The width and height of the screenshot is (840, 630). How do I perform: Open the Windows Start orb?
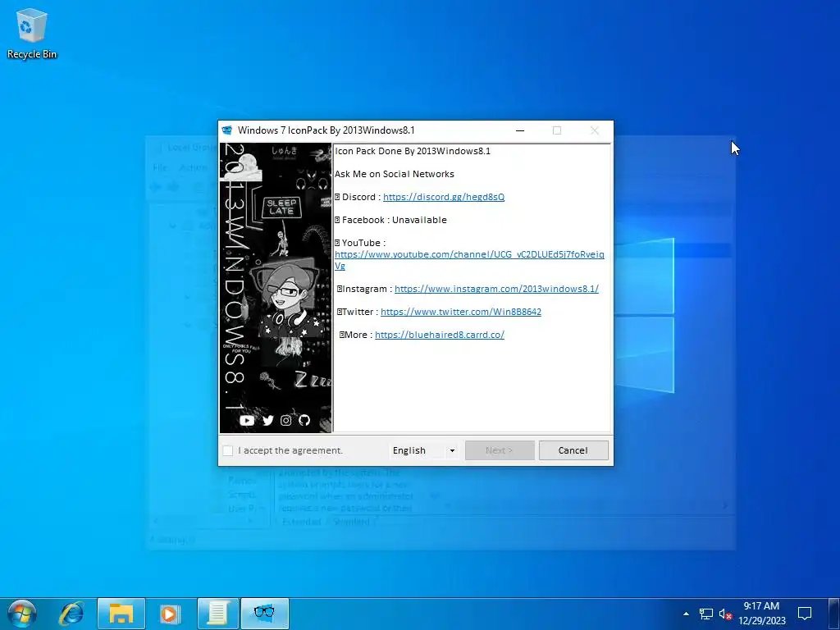[22, 614]
